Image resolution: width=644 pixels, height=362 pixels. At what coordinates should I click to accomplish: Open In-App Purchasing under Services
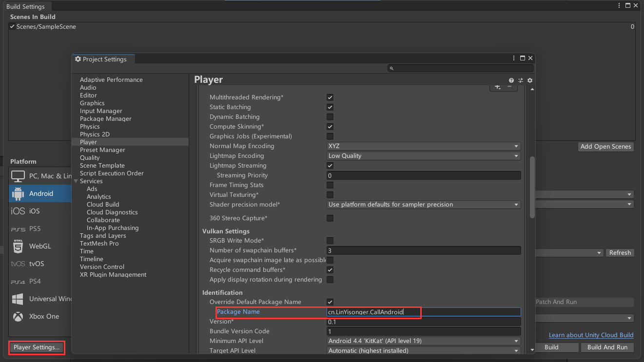113,228
